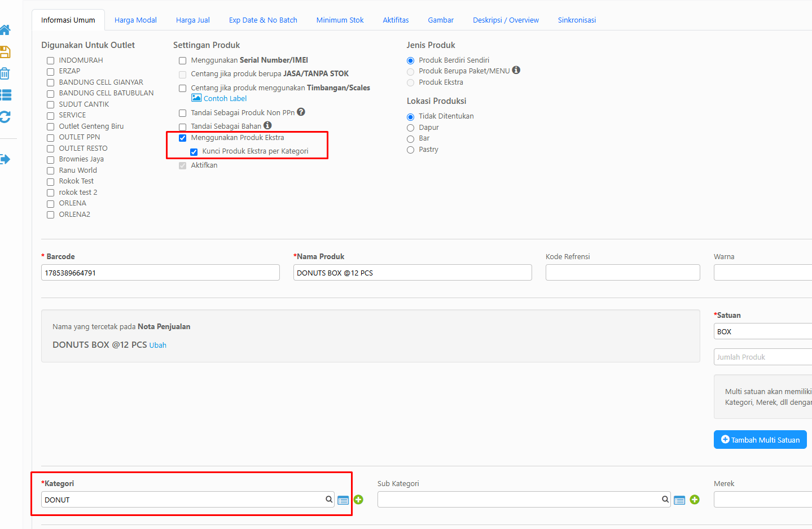Enable the BANDUNG CELL GIANYAR outlet
Viewport: 812px width, 529px height.
(x=50, y=82)
